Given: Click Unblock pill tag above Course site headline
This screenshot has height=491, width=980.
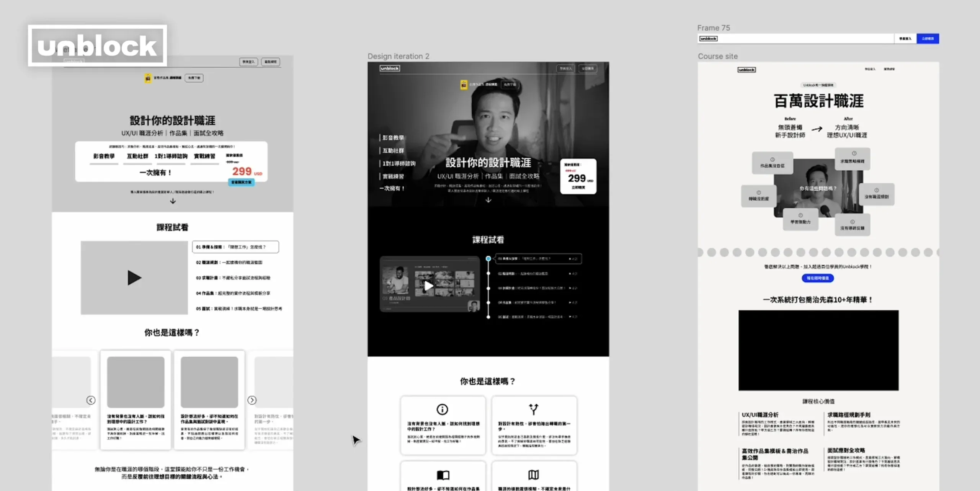Looking at the screenshot, I should [818, 85].
